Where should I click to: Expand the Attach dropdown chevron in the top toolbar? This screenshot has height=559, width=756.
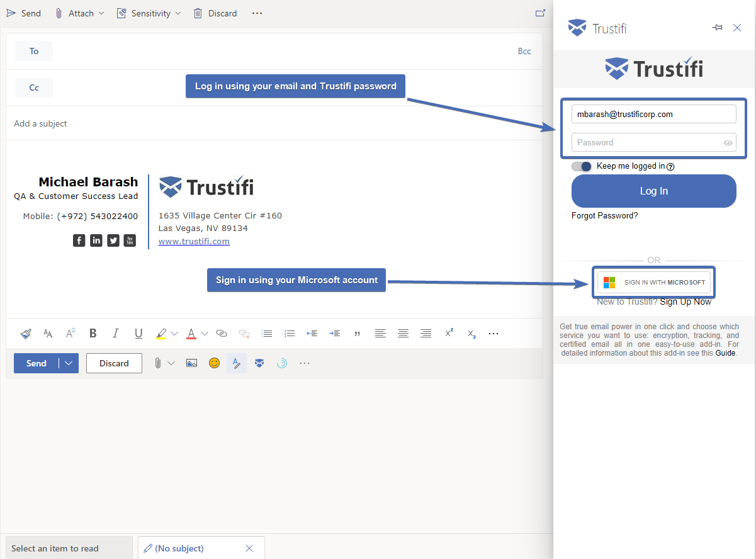[x=102, y=13]
